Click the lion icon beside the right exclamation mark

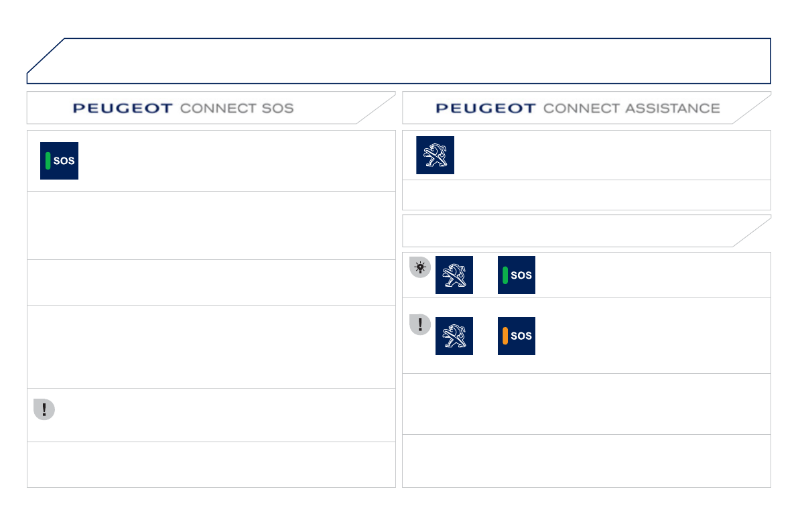tap(454, 336)
